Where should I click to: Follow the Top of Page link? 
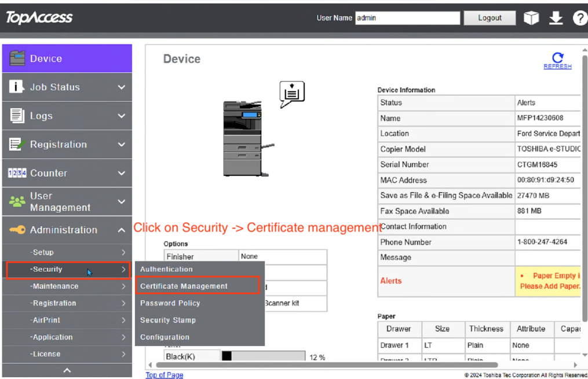click(164, 375)
